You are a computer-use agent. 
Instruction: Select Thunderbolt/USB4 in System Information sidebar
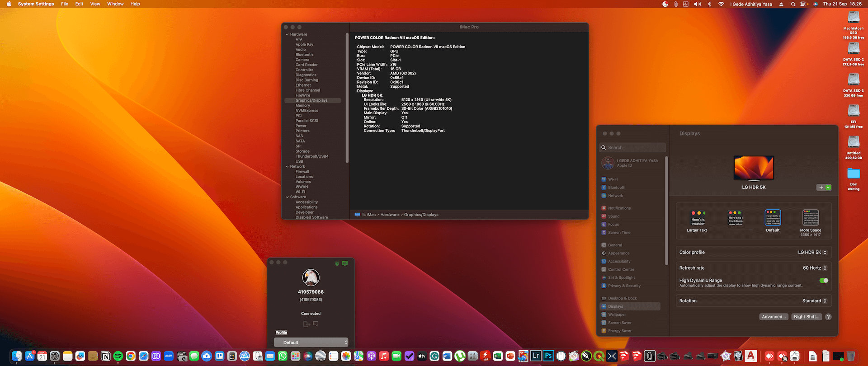[312, 156]
